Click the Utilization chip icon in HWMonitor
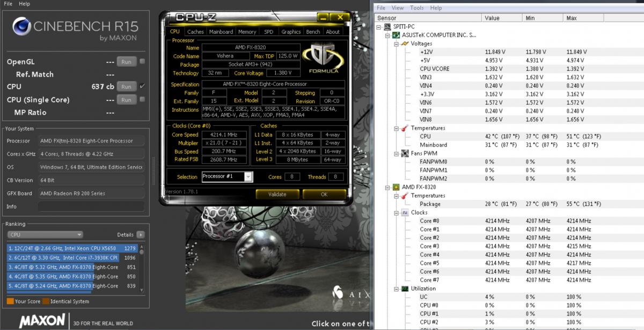The image size is (644, 330). pos(404,289)
